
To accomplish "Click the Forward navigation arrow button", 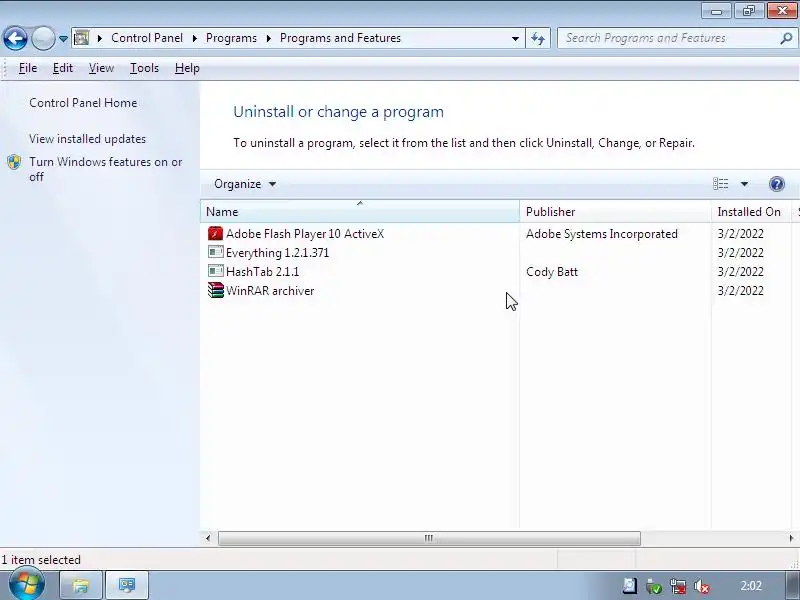I will point(43,38).
